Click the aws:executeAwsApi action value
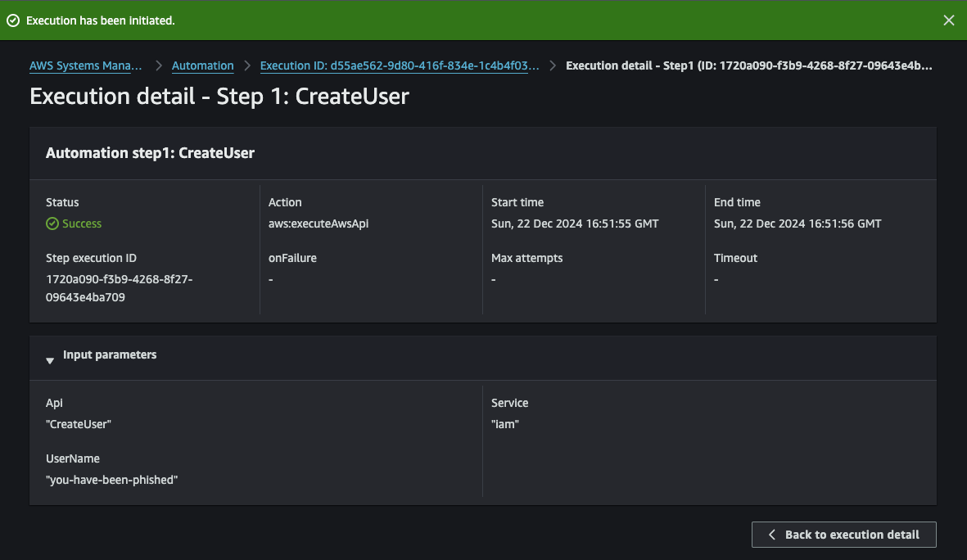The image size is (967, 560). 319,224
